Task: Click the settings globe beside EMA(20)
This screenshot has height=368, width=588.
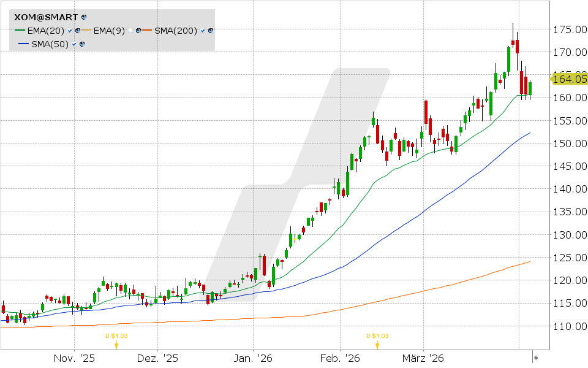Action: (78, 31)
